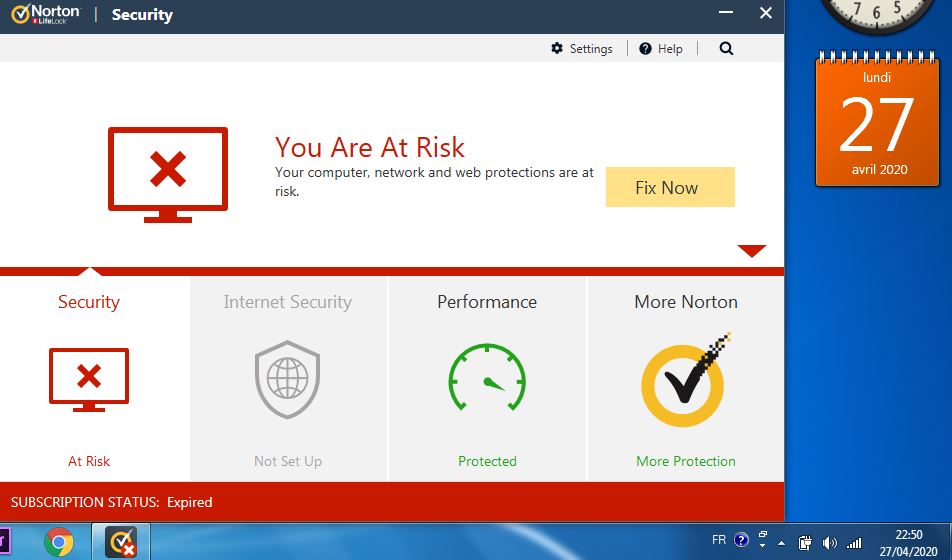Minimize the Norton Security window
Viewport: 952px width, 560px height.
pos(726,13)
